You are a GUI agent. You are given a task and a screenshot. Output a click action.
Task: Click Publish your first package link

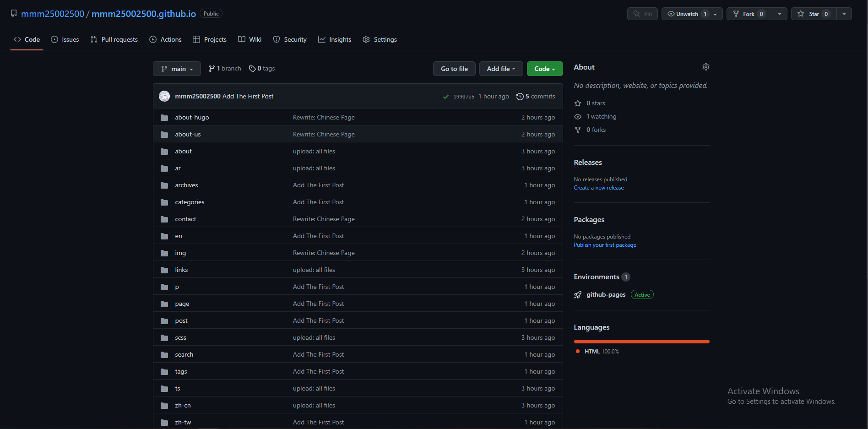[605, 245]
